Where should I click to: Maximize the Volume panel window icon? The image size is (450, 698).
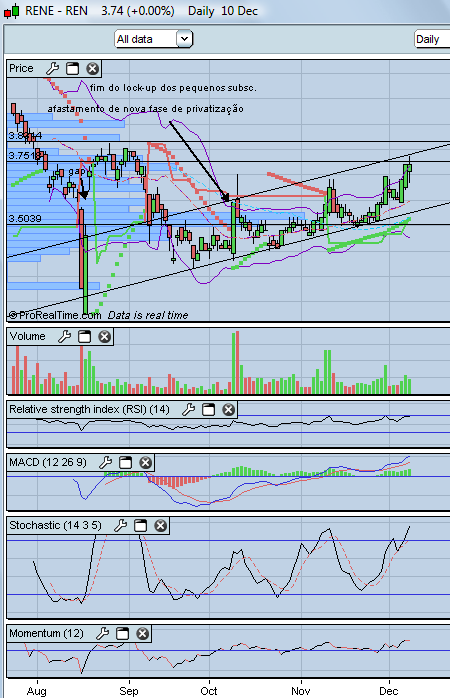(x=84, y=337)
